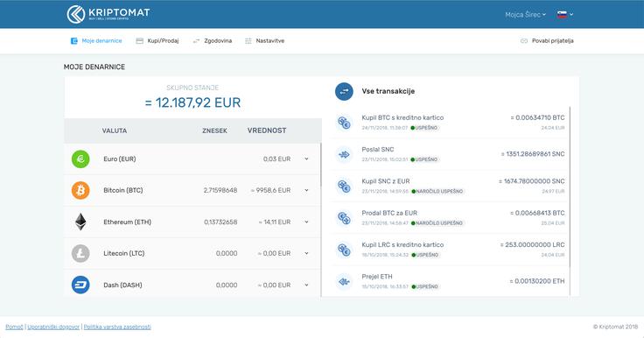The width and height of the screenshot is (644, 338).
Task: Select the Kupil SNC z EUR transaction
Action: [x=451, y=187]
